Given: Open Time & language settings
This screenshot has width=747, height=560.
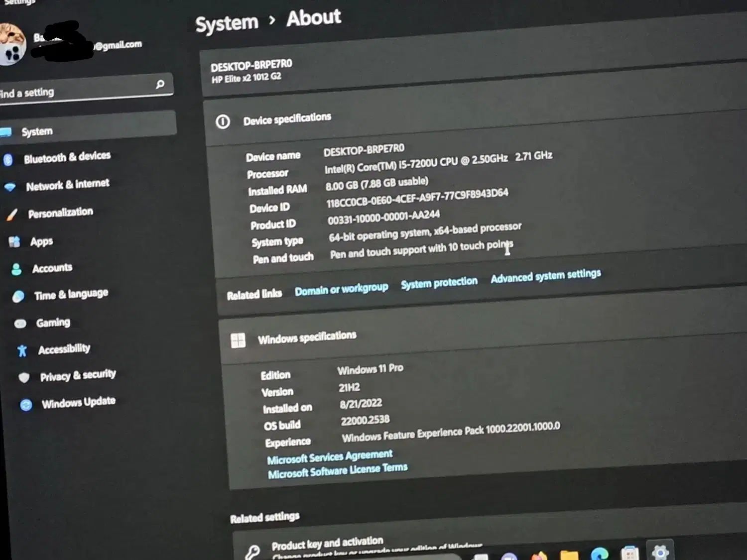Looking at the screenshot, I should pos(71,295).
